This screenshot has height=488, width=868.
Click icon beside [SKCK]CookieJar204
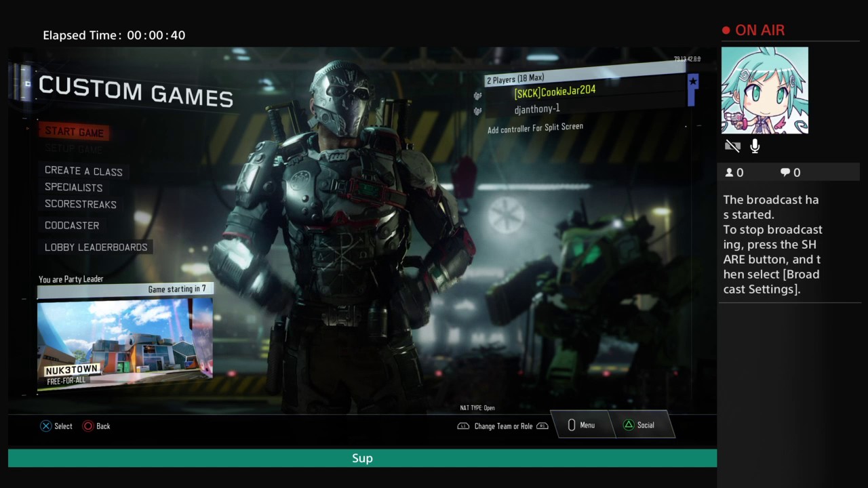[x=477, y=96]
